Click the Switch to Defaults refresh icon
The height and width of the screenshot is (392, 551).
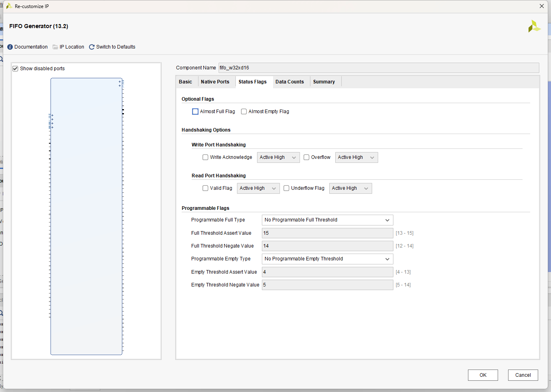[92, 47]
